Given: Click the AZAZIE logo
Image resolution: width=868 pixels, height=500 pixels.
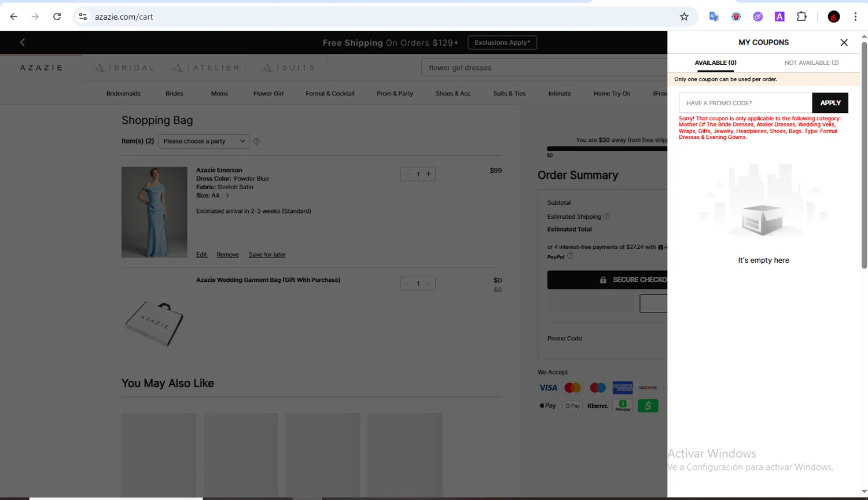Looking at the screenshot, I should [x=42, y=68].
